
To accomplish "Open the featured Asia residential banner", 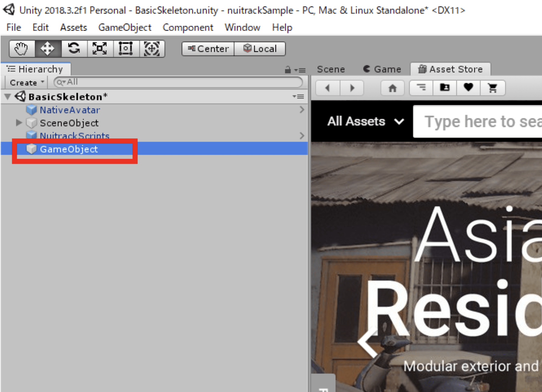I will click(x=427, y=267).
